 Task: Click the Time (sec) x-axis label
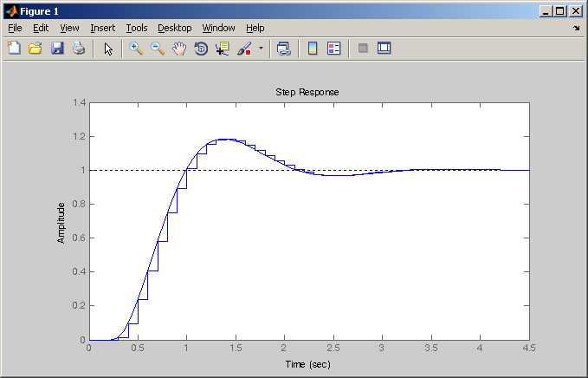(308, 364)
